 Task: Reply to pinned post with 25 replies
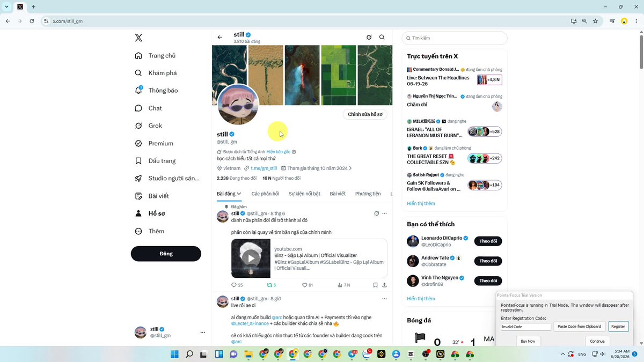point(237,285)
